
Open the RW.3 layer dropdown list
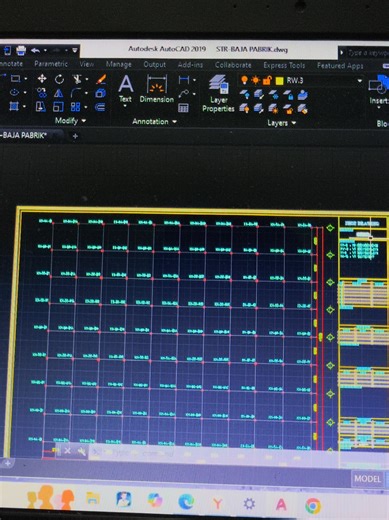360,81
